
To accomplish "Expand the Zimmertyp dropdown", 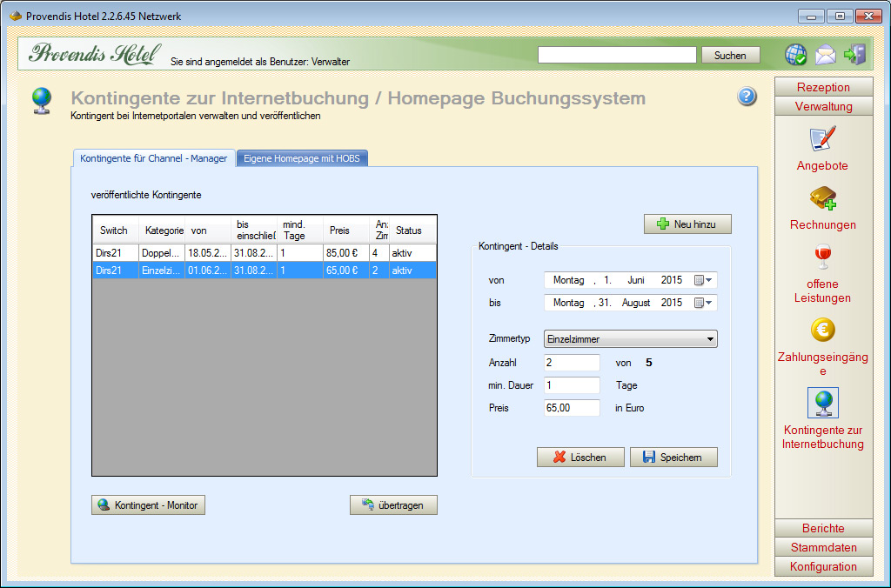I will tap(710, 339).
